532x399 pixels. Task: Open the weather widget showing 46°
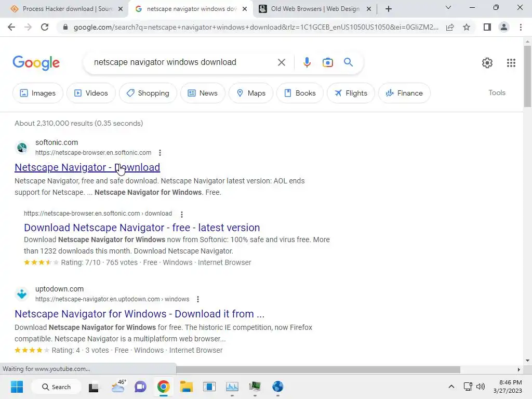coord(118,386)
